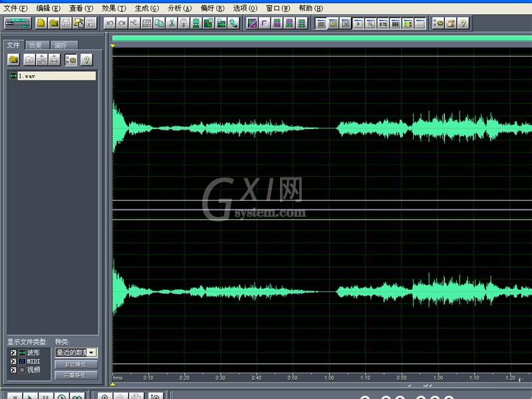Viewport: 532px width, 399px height.
Task: Click the edit file waveform icon in 文件 panel
Action: (54, 60)
